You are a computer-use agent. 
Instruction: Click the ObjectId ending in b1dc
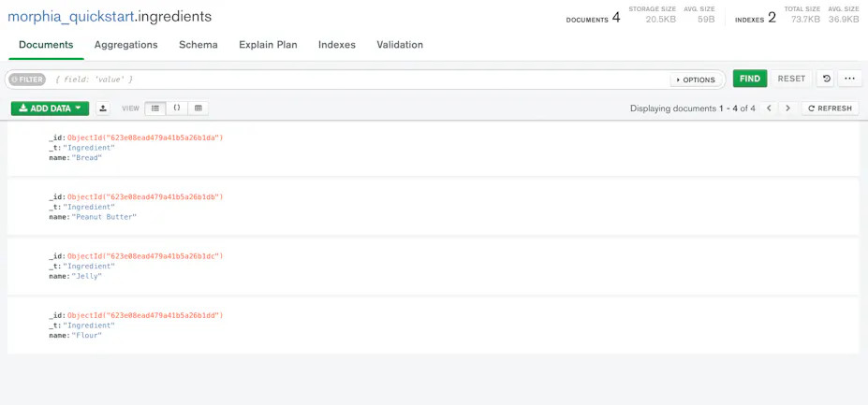pyautogui.click(x=145, y=256)
